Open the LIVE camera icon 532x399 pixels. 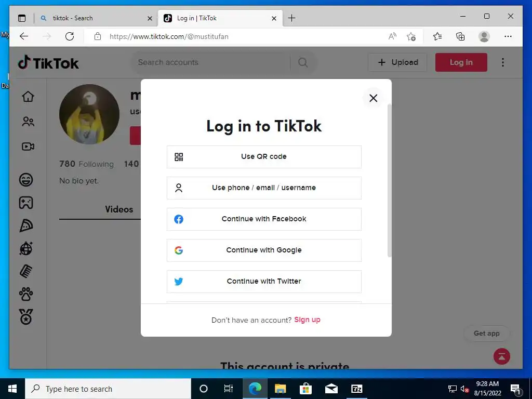click(28, 147)
